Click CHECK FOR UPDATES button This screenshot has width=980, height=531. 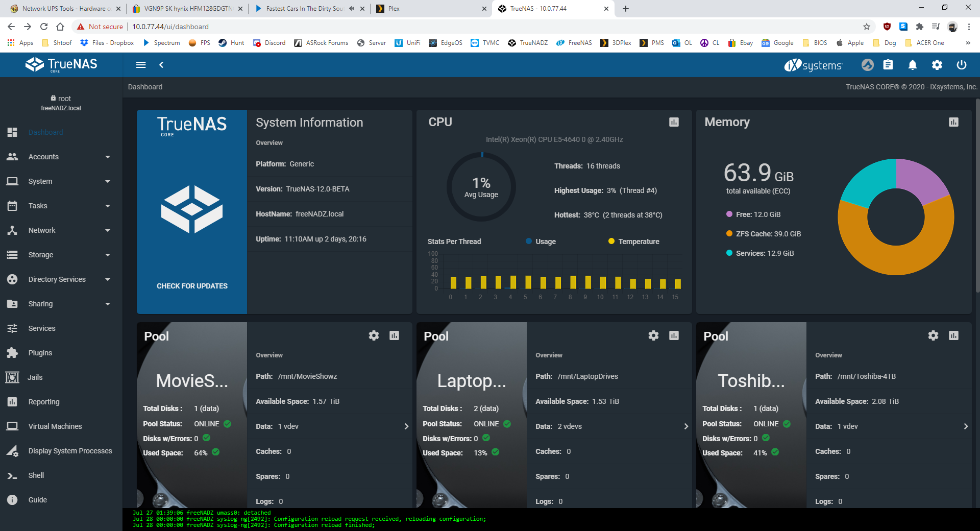point(192,286)
